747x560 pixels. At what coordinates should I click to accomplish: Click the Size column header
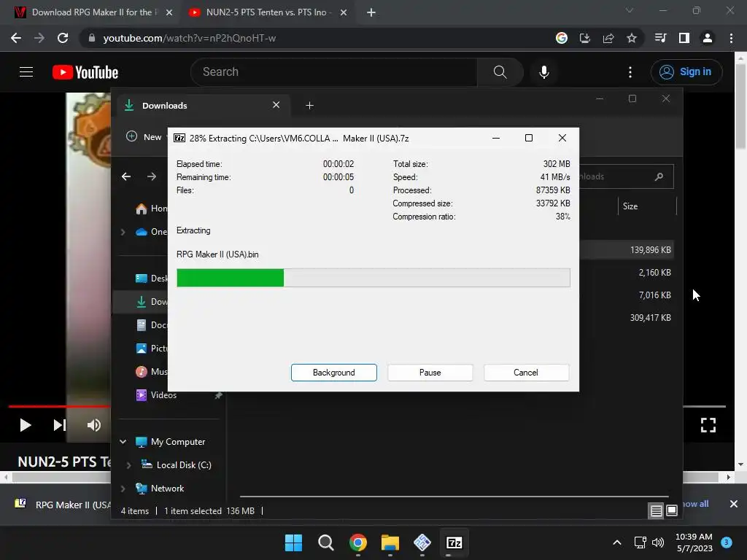point(647,206)
